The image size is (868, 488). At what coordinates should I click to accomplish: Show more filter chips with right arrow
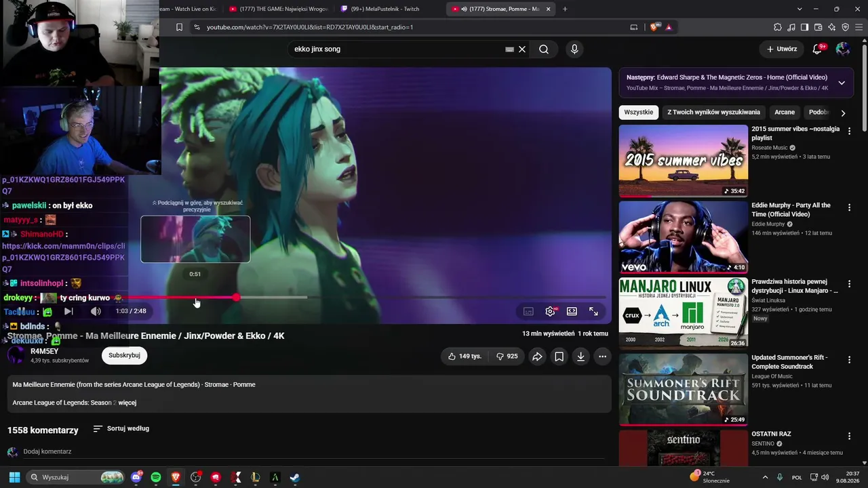(843, 113)
